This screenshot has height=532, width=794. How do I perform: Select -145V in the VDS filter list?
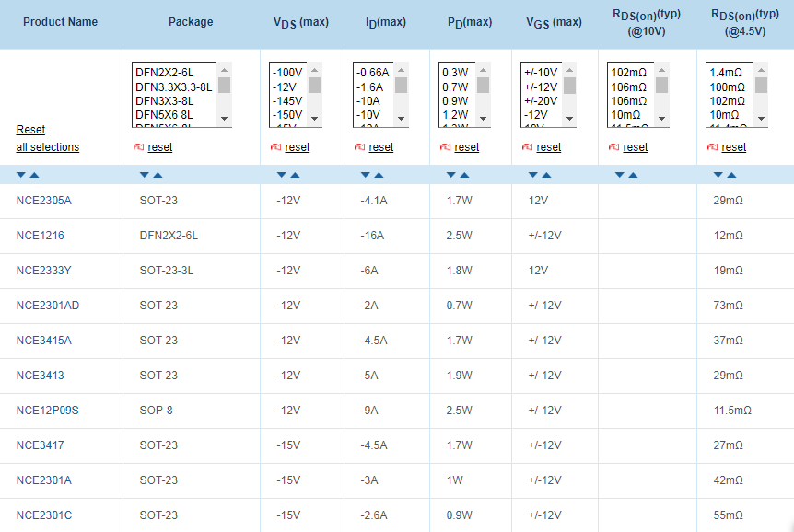287,101
